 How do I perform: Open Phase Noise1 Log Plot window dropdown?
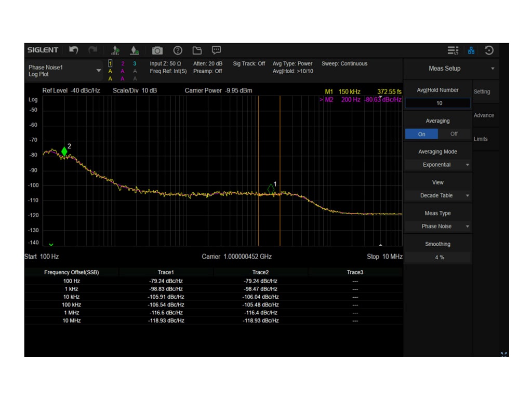pyautogui.click(x=64, y=71)
